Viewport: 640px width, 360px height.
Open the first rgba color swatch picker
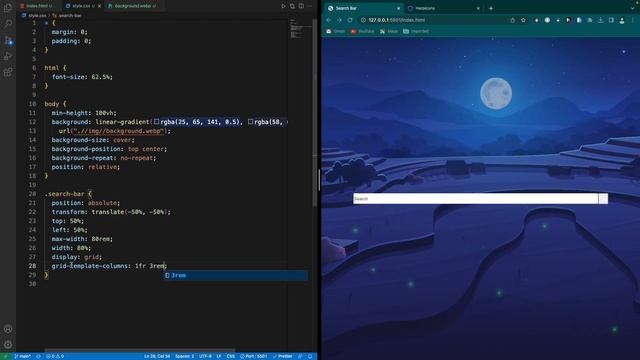pos(156,122)
